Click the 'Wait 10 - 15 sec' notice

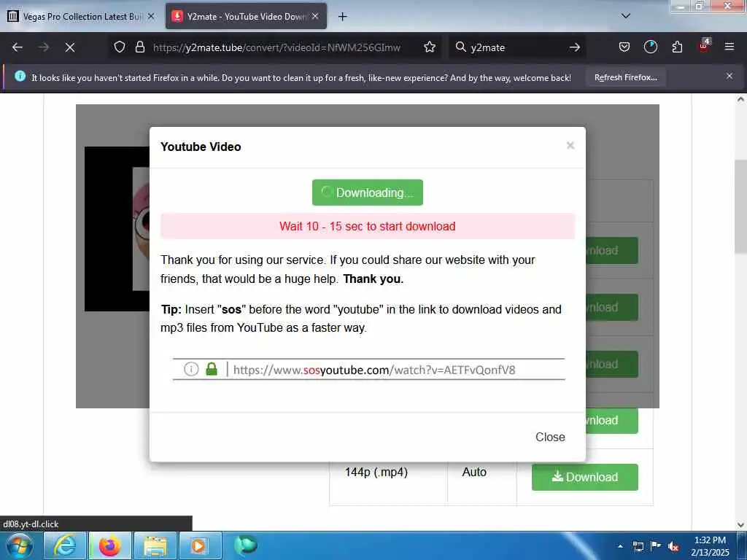click(x=368, y=226)
